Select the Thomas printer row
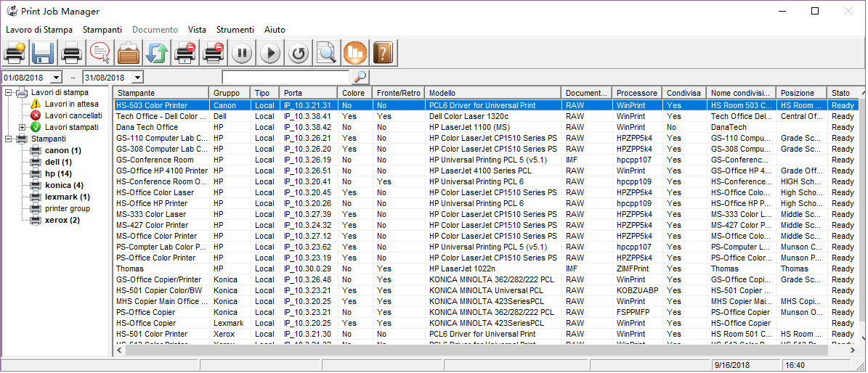 coord(485,269)
